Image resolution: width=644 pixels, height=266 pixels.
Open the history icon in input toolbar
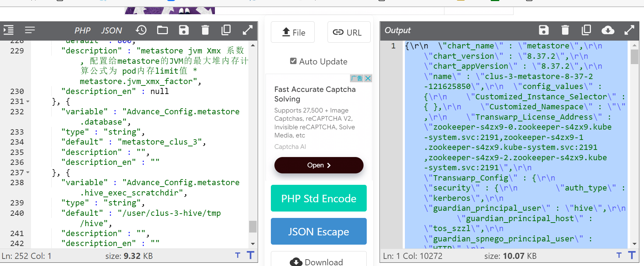click(x=141, y=30)
